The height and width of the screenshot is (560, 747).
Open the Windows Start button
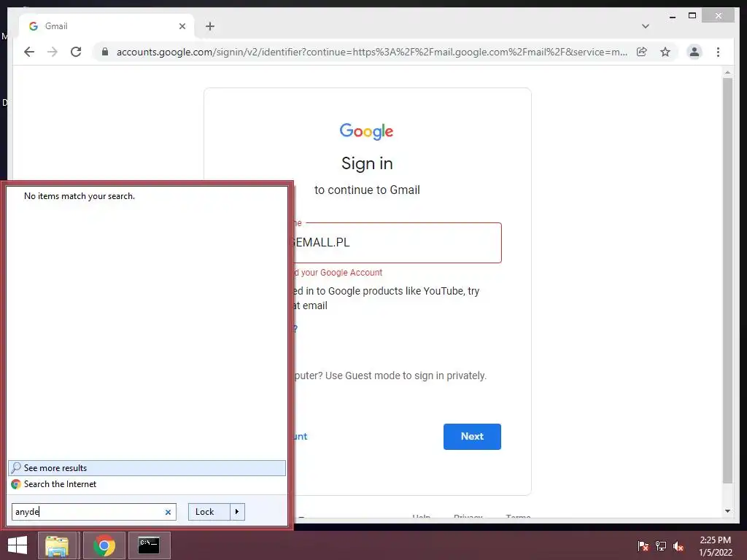[18, 545]
